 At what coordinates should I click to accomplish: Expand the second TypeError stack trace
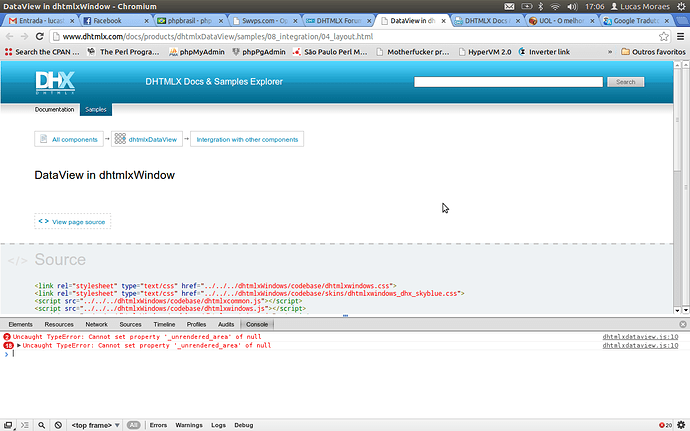(19, 346)
